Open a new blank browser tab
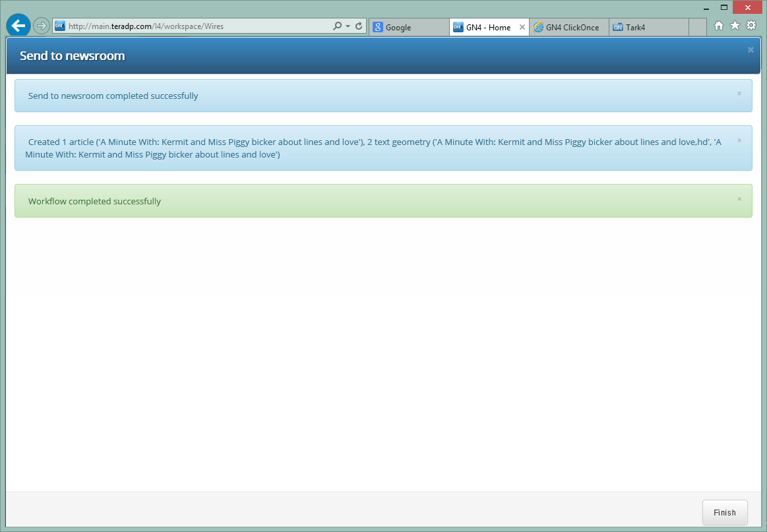 tap(698, 28)
